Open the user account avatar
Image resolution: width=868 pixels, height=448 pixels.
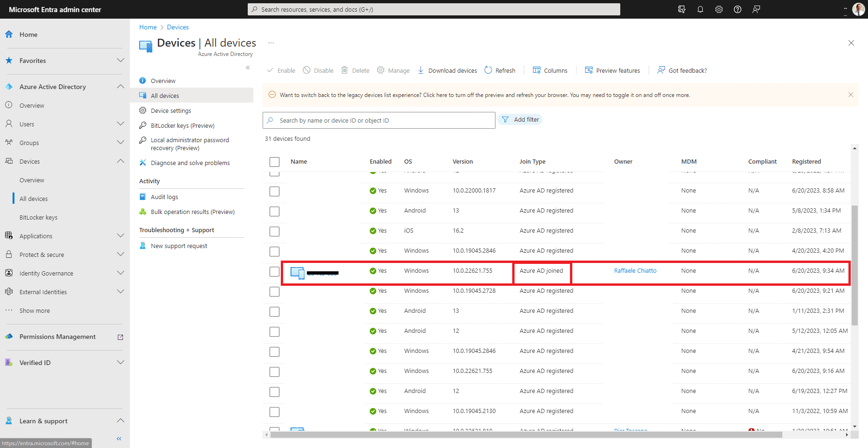(858, 9)
